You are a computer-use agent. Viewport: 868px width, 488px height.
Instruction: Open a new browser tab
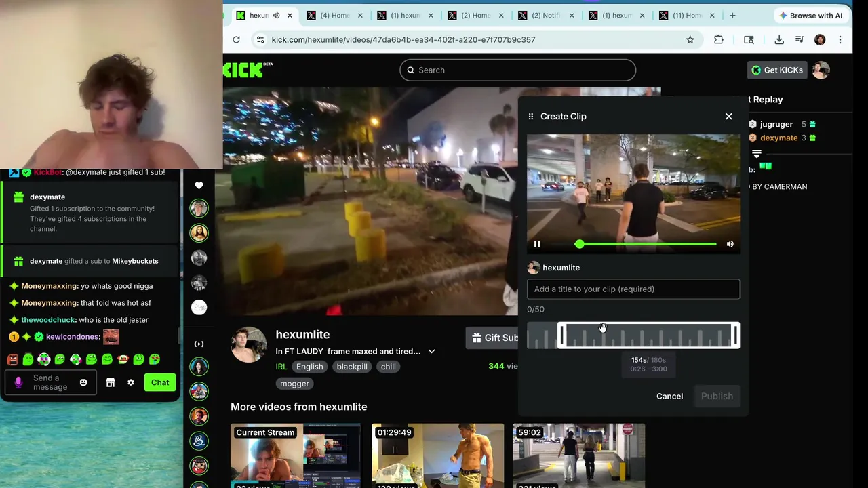pos(732,15)
